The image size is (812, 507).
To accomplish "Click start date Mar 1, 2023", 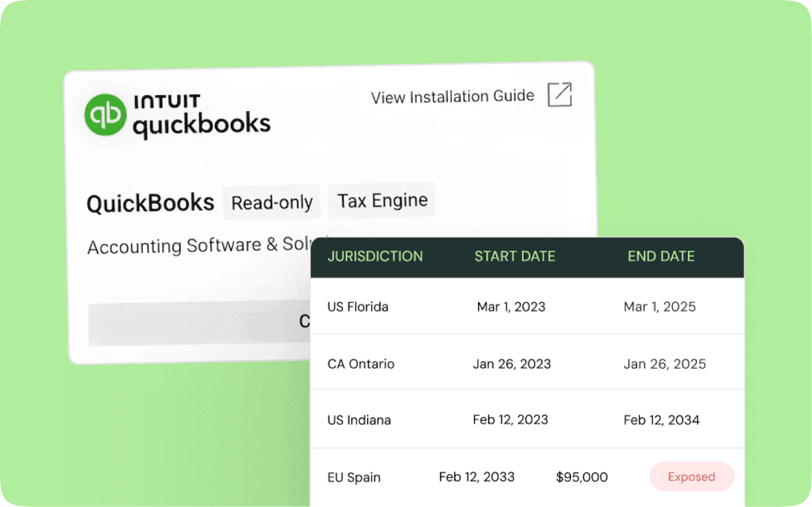I will [x=511, y=307].
